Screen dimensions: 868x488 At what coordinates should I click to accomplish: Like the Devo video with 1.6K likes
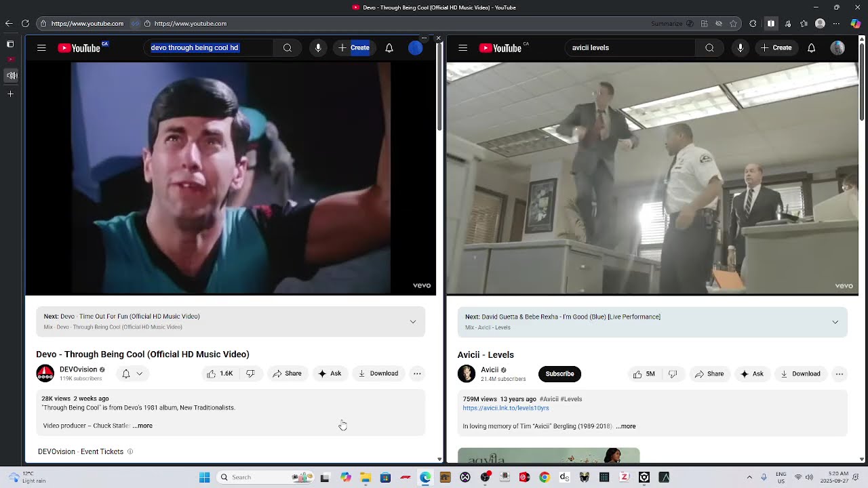click(x=220, y=373)
